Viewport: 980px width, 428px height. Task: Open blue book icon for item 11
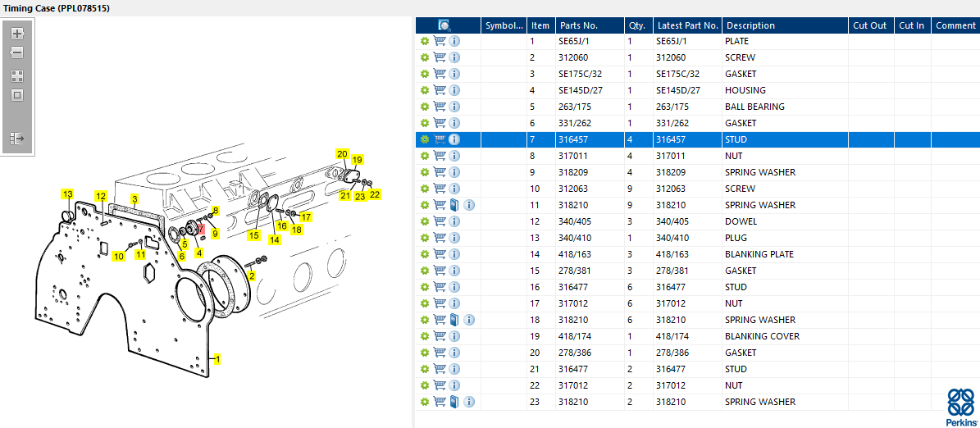click(454, 205)
